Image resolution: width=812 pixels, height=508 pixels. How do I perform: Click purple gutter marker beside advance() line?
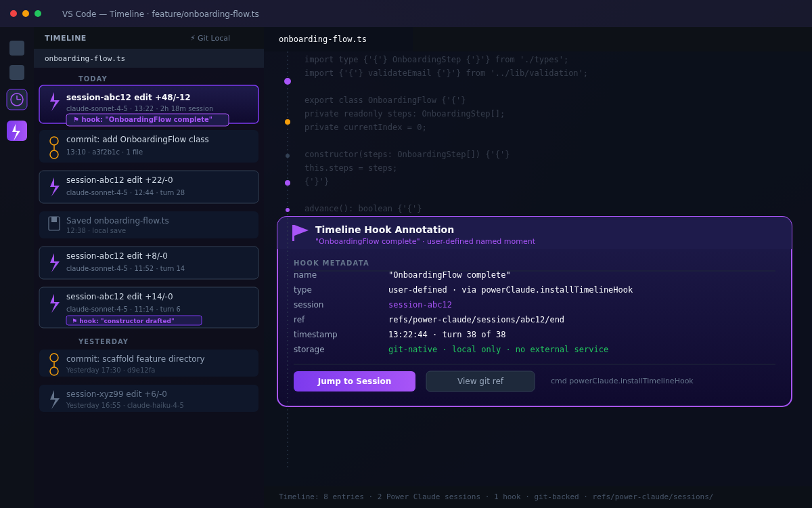pyautogui.click(x=288, y=210)
